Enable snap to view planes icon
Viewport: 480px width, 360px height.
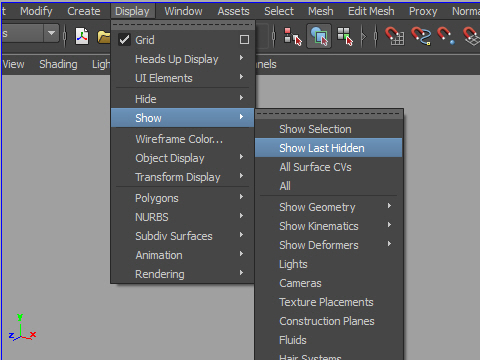pos(472,36)
